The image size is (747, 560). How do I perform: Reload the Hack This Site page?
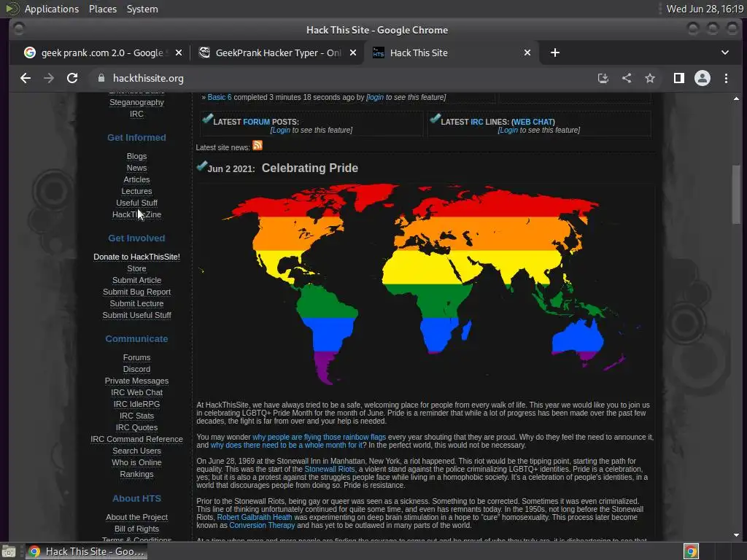tap(72, 78)
